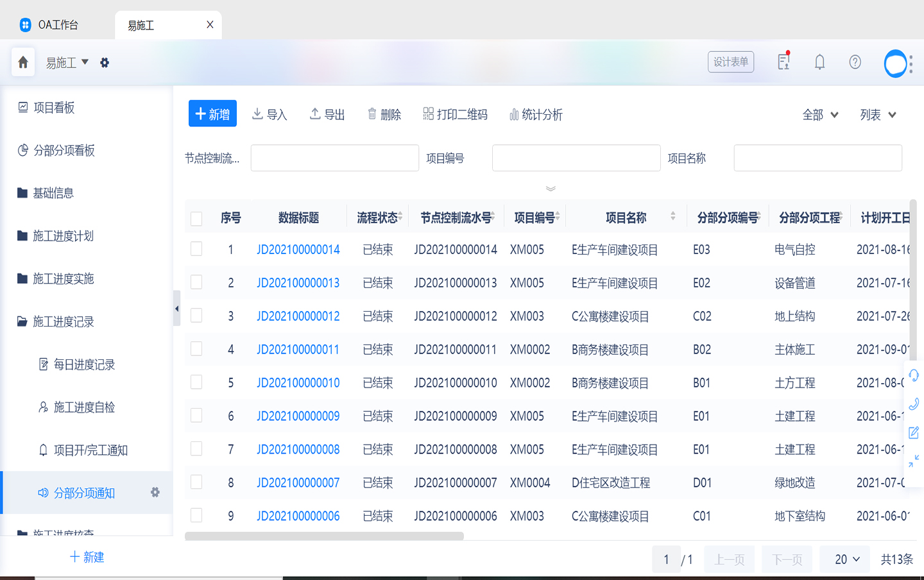The height and width of the screenshot is (580, 924).
Task: Click the 导入 import toolbar item
Action: 269,114
